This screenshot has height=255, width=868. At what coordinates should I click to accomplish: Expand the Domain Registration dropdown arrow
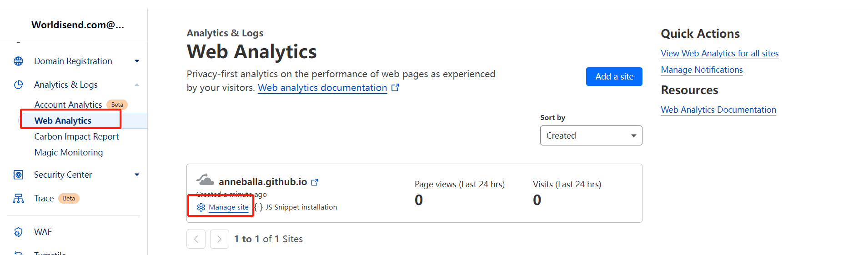(137, 61)
